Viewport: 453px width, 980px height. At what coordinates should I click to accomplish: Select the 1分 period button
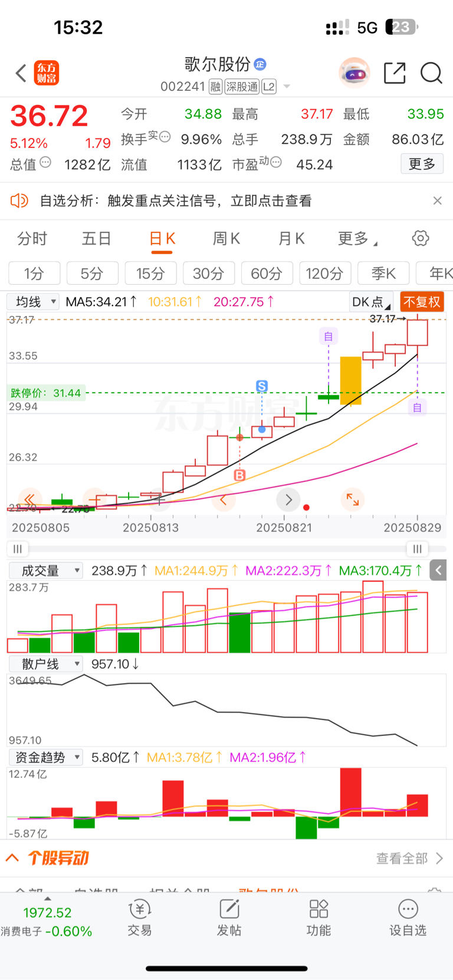(34, 274)
